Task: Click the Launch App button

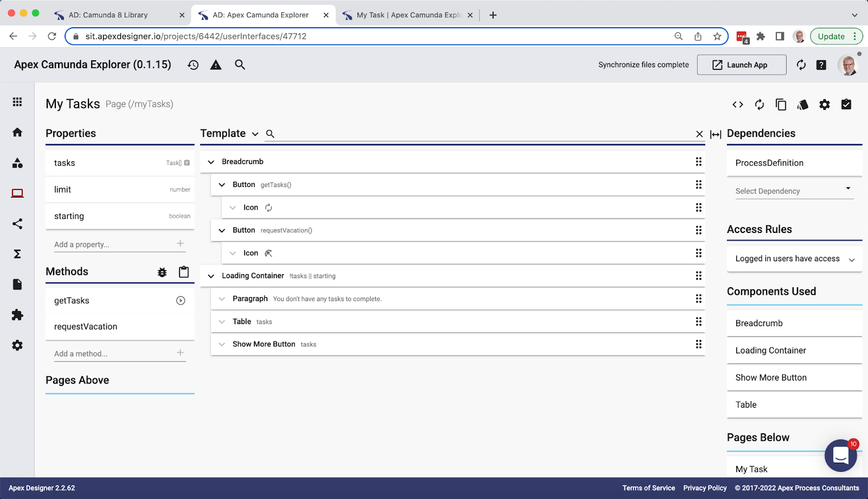Action: point(742,65)
